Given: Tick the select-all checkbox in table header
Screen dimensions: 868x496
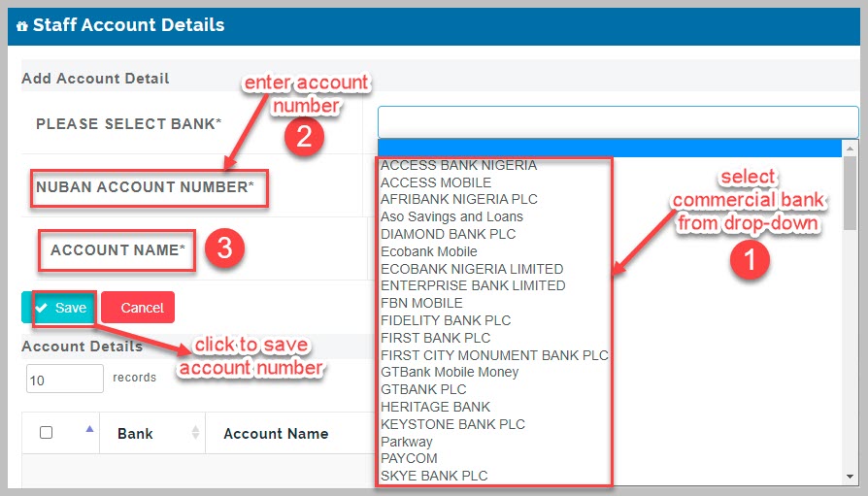Looking at the screenshot, I should click(46, 432).
